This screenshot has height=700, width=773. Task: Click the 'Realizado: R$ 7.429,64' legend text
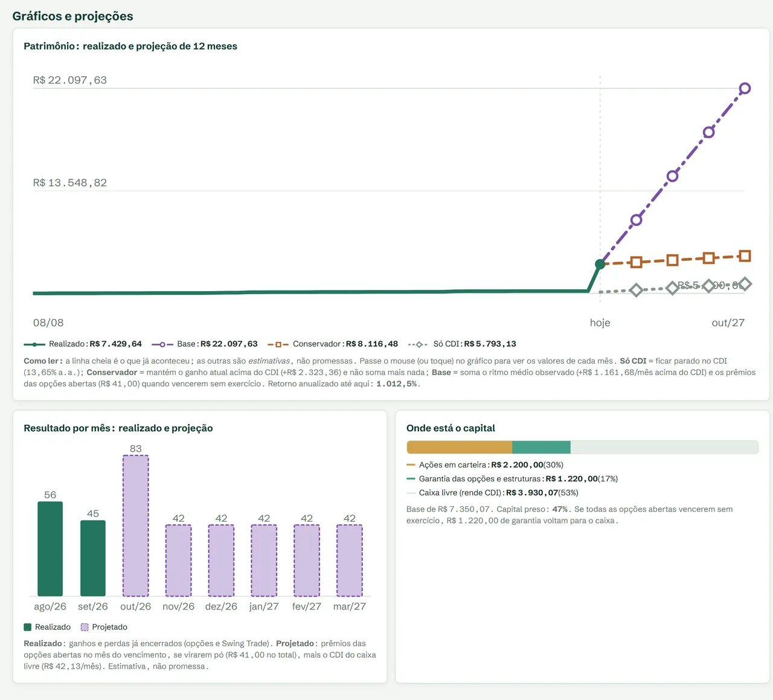95,344
